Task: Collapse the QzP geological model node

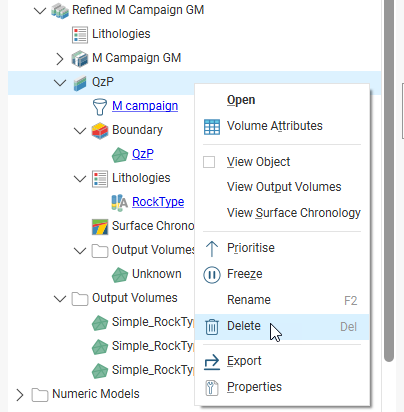Action: click(60, 82)
